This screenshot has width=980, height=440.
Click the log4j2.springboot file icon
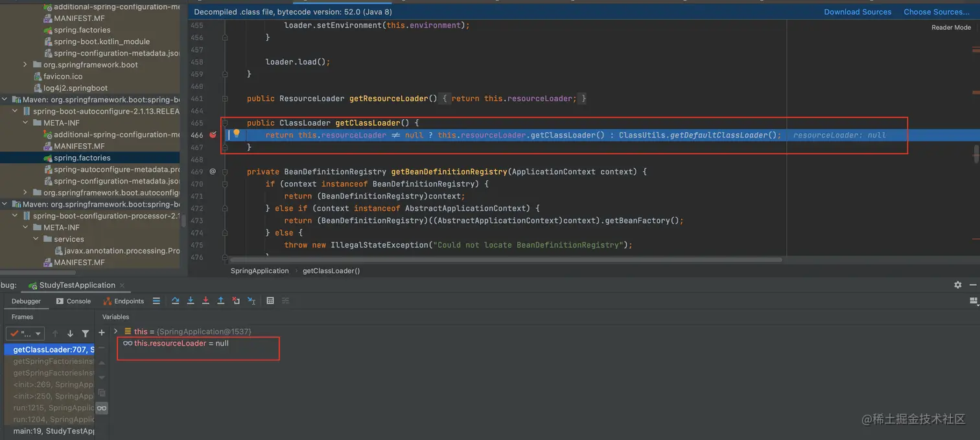click(x=38, y=88)
